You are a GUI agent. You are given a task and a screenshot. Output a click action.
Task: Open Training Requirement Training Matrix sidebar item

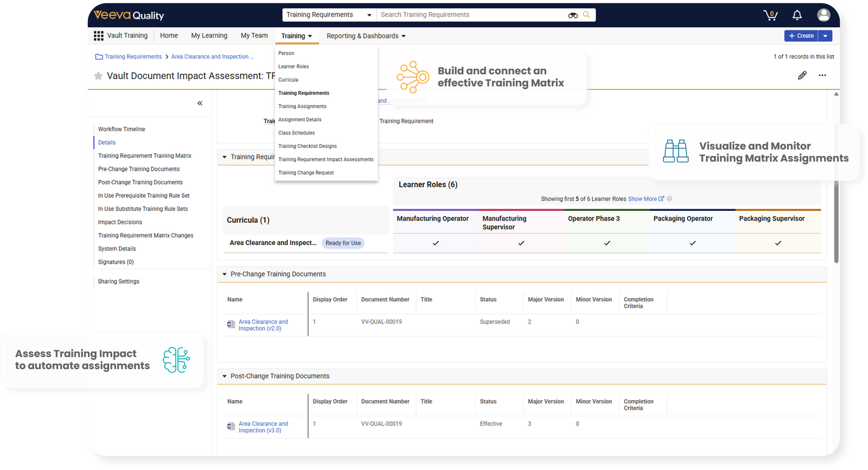click(145, 156)
